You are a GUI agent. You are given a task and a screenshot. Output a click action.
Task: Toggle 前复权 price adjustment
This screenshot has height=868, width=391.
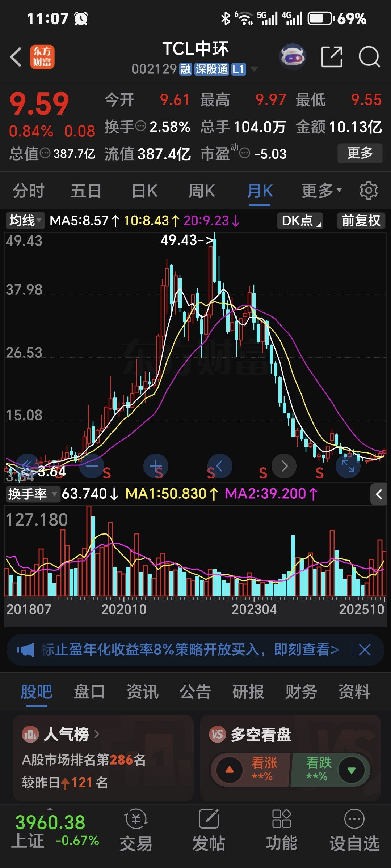coord(361,220)
